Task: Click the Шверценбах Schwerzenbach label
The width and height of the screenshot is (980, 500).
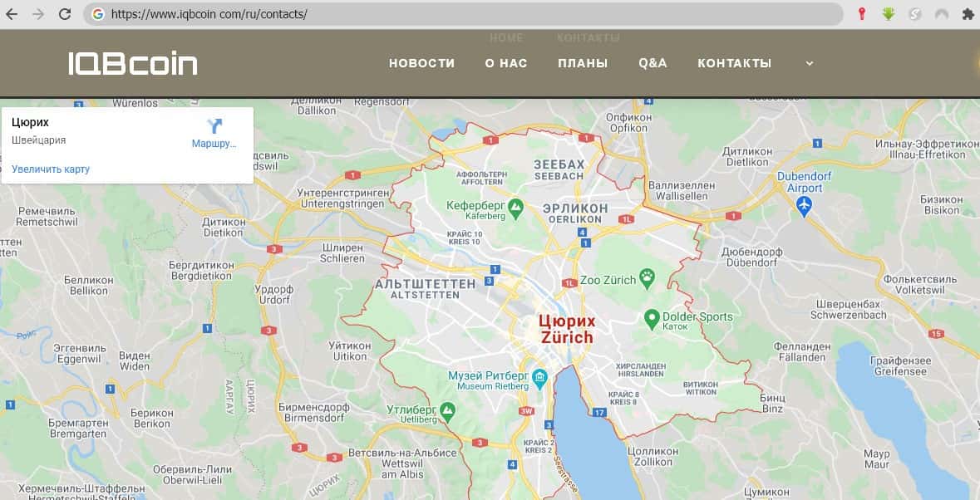Action: click(x=848, y=310)
